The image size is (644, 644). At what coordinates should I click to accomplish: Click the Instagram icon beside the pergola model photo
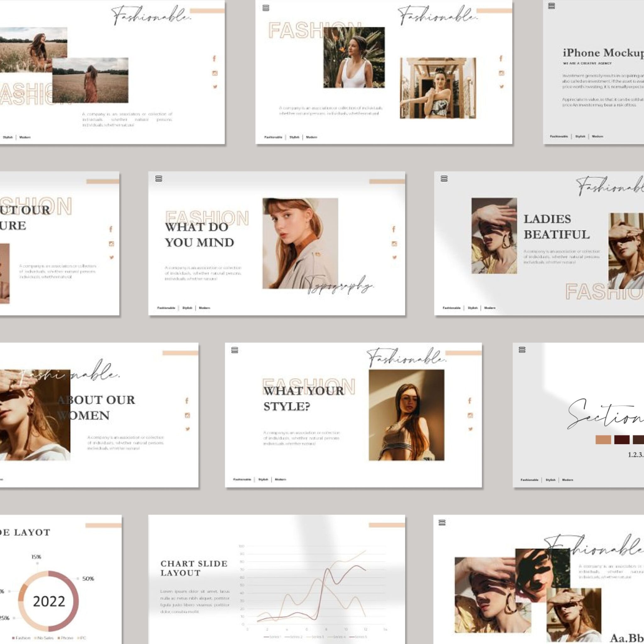click(501, 73)
